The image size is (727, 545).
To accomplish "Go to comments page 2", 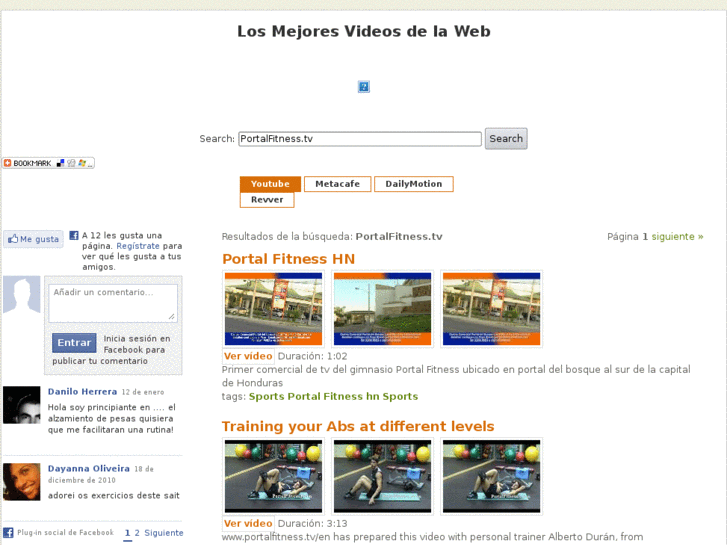I will tap(137, 533).
